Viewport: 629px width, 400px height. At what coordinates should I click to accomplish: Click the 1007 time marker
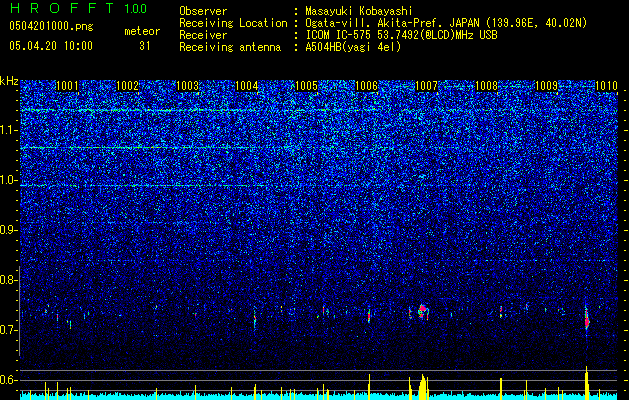[x=426, y=86]
